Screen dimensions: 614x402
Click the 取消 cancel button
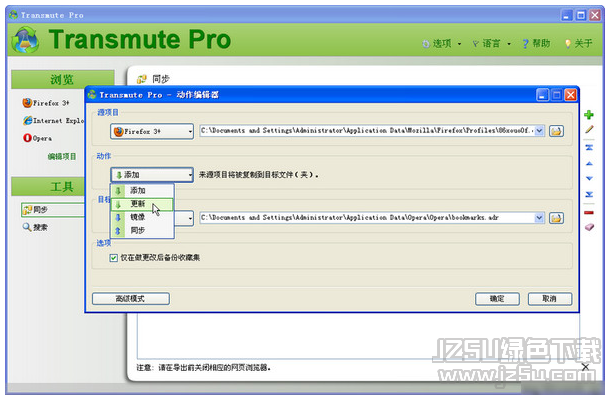550,299
